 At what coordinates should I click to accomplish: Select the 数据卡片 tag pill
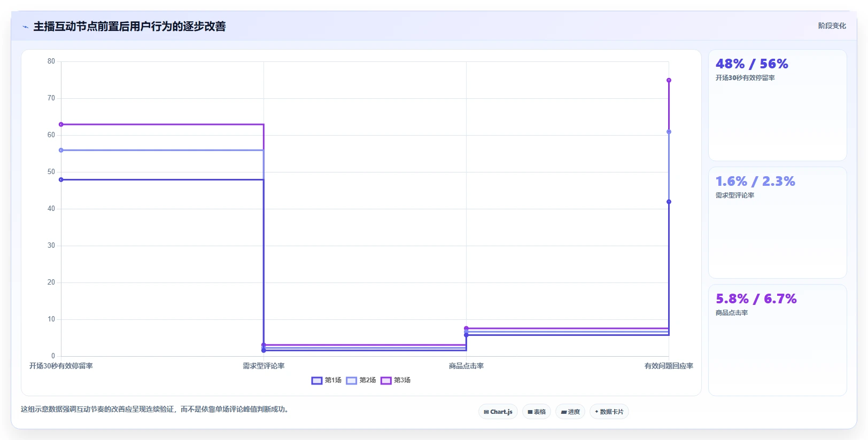(609, 412)
